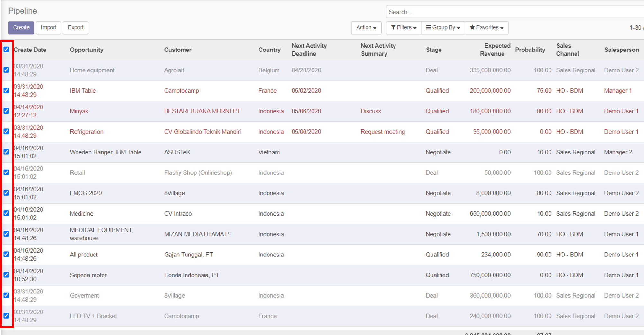Uncheck the LED TV + Bracket row checkbox

click(6, 316)
